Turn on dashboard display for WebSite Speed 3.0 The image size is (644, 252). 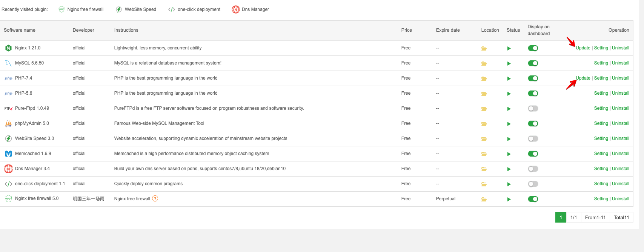click(x=533, y=139)
